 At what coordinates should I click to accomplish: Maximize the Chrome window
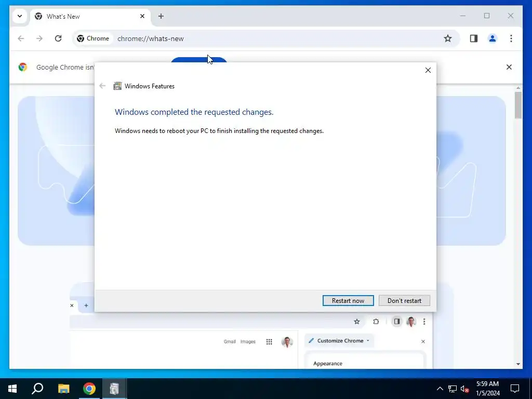486,16
